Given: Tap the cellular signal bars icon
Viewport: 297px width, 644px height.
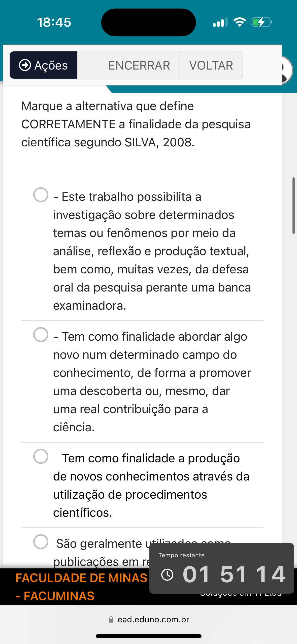Looking at the screenshot, I should coord(220,22).
